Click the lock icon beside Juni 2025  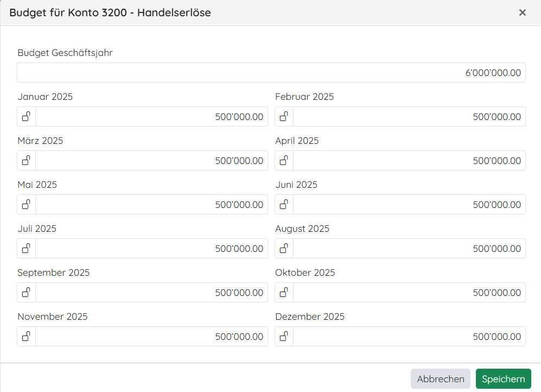tap(284, 204)
